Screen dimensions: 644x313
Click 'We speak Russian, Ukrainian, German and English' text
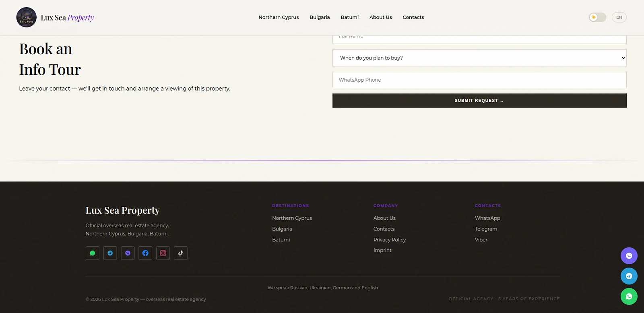pyautogui.click(x=323, y=288)
